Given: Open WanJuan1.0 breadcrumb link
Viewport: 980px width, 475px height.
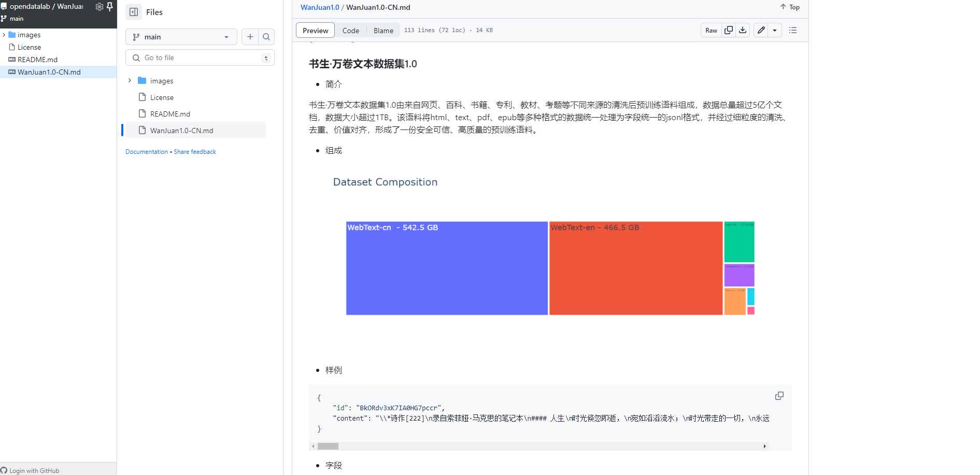Looking at the screenshot, I should tap(320, 7).
